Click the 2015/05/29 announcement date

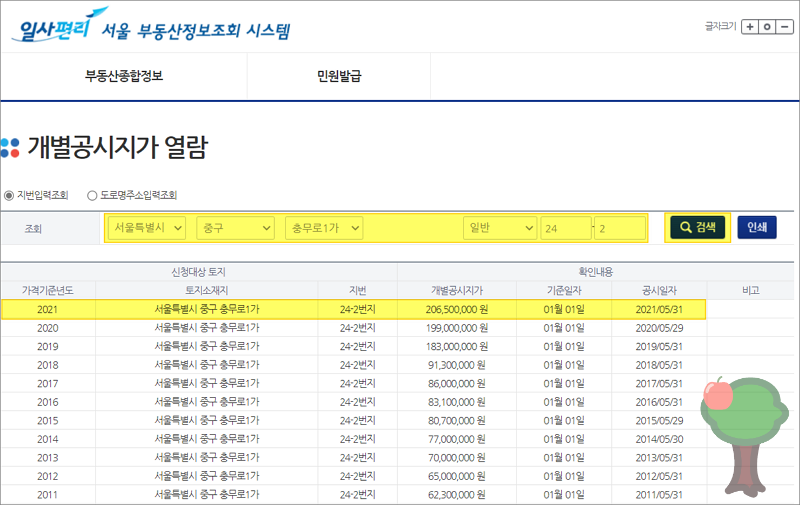pyautogui.click(x=659, y=421)
